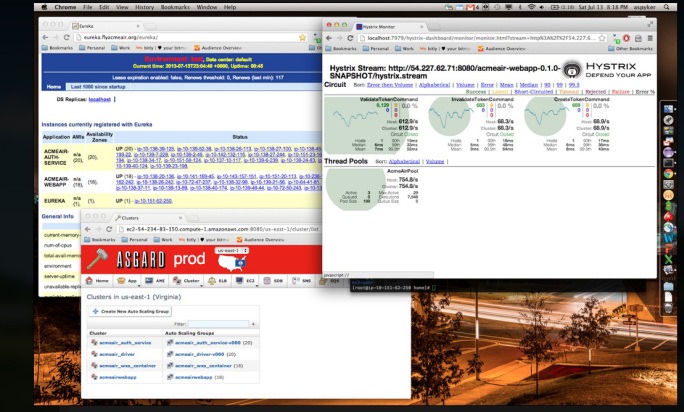Open the localhost DS Replicas link

click(99, 100)
